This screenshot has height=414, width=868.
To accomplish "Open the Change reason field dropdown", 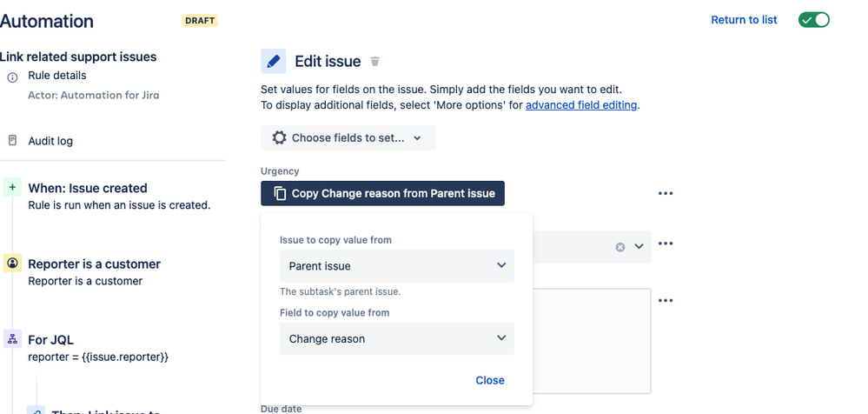I will (x=396, y=339).
